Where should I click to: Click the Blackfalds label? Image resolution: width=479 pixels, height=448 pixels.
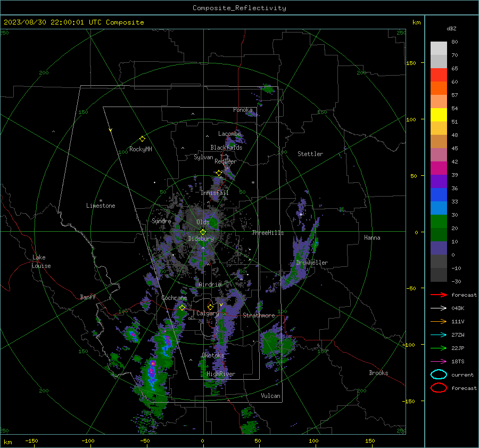[226, 148]
